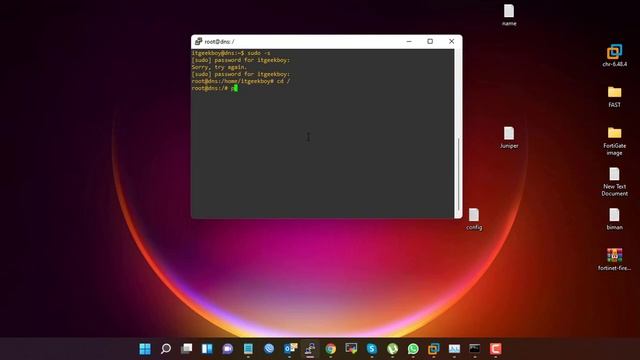Select the chr-6.48.4 desktop icon
The height and width of the screenshot is (360, 640).
[x=614, y=56]
